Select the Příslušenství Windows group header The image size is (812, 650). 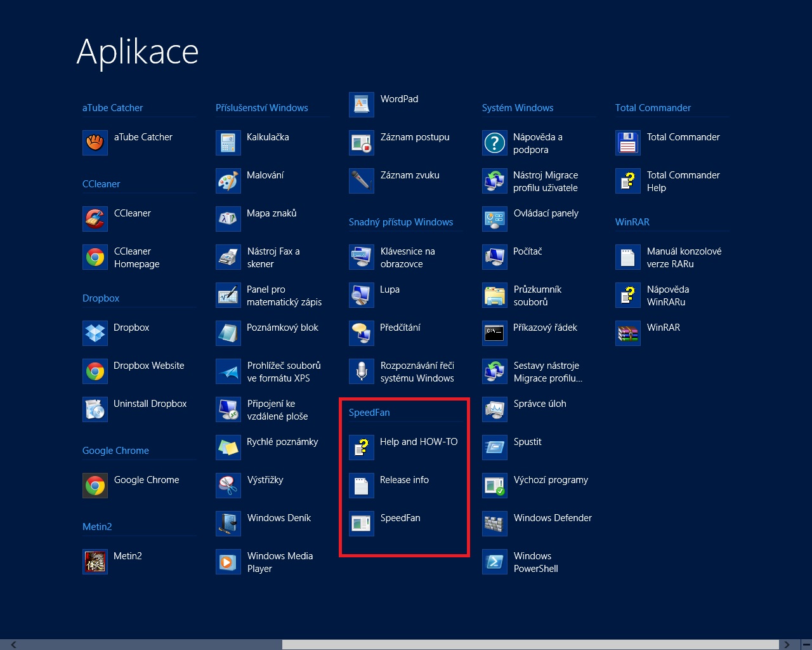click(x=262, y=108)
